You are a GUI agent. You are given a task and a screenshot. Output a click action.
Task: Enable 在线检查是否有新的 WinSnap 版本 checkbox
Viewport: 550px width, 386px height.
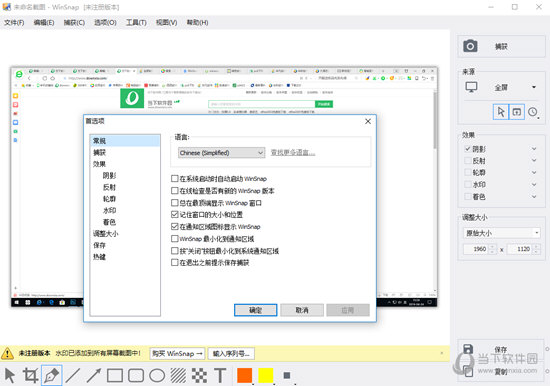(174, 191)
